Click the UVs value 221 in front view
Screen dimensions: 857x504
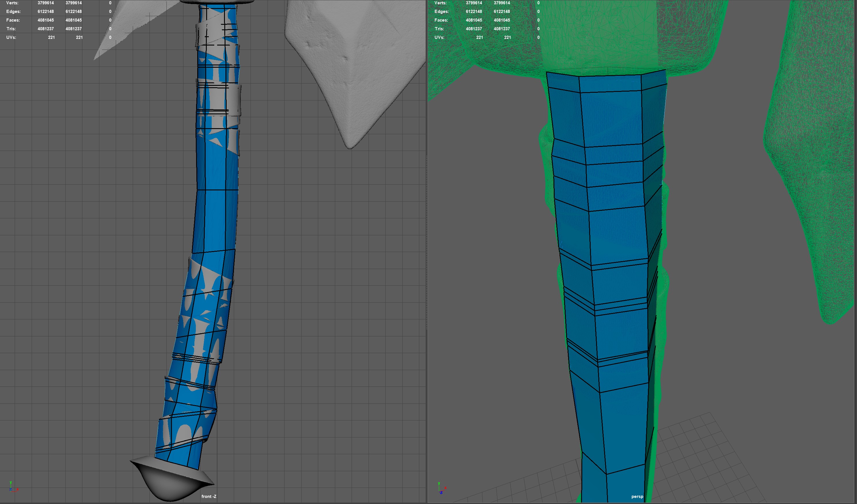tap(51, 37)
